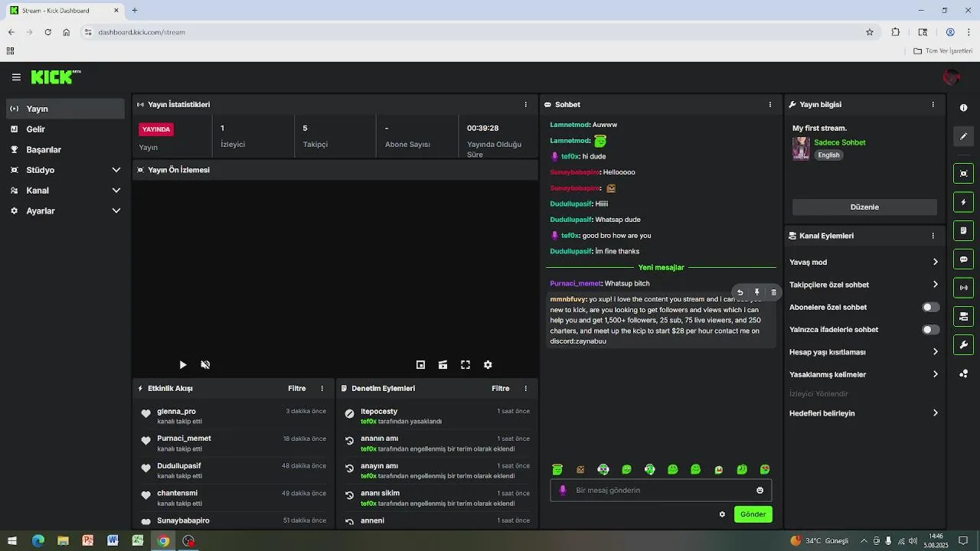This screenshot has width=980, height=551.
Task: Click the broadcast signal icon in right sidebar
Action: 963,288
